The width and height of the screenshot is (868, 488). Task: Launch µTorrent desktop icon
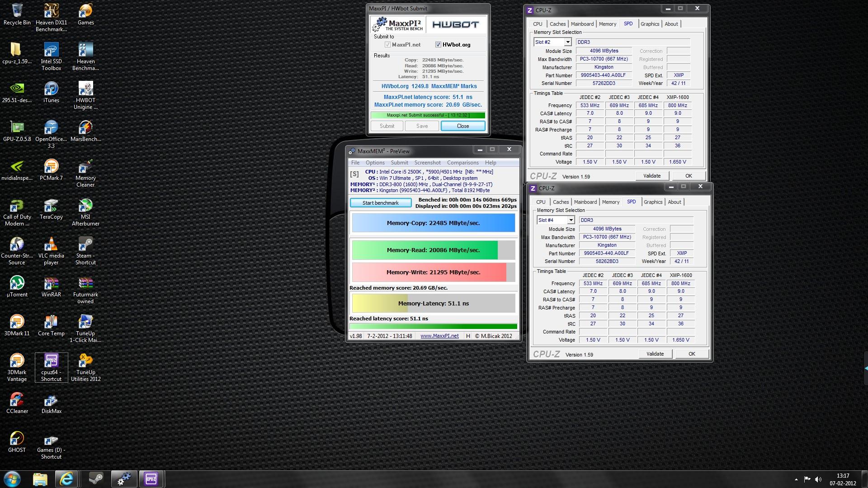pos(17,286)
